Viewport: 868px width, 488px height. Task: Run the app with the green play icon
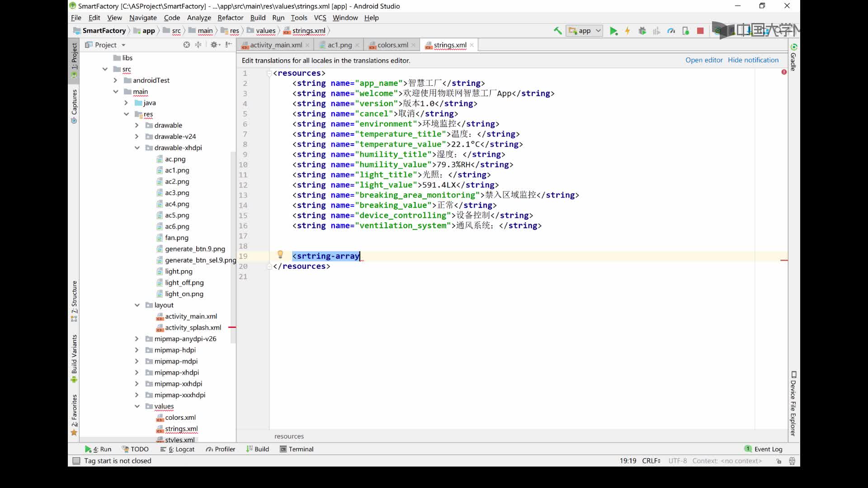(x=613, y=31)
